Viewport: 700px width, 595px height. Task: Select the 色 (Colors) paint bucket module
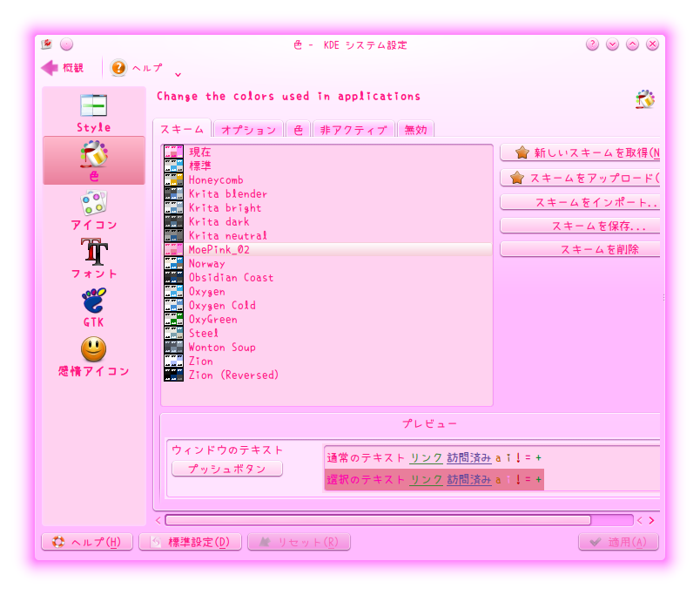coord(94,160)
